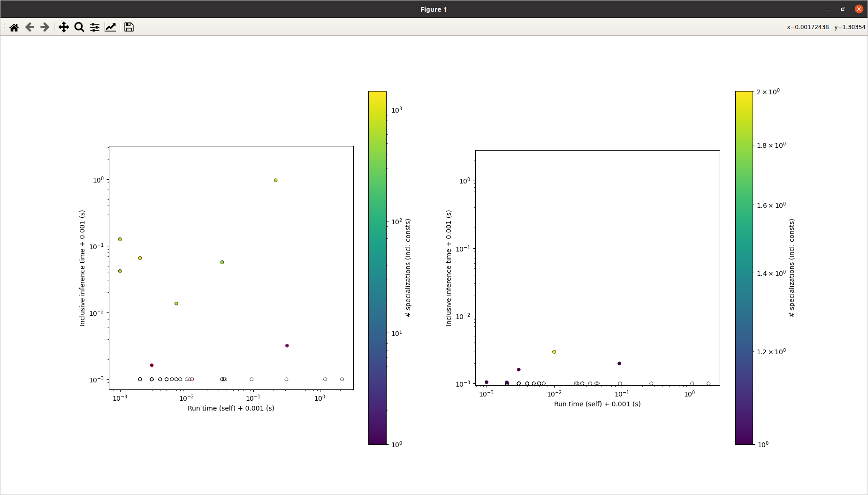Click the topmost yellow scatter point in left plot
The image size is (868, 495).
point(275,179)
